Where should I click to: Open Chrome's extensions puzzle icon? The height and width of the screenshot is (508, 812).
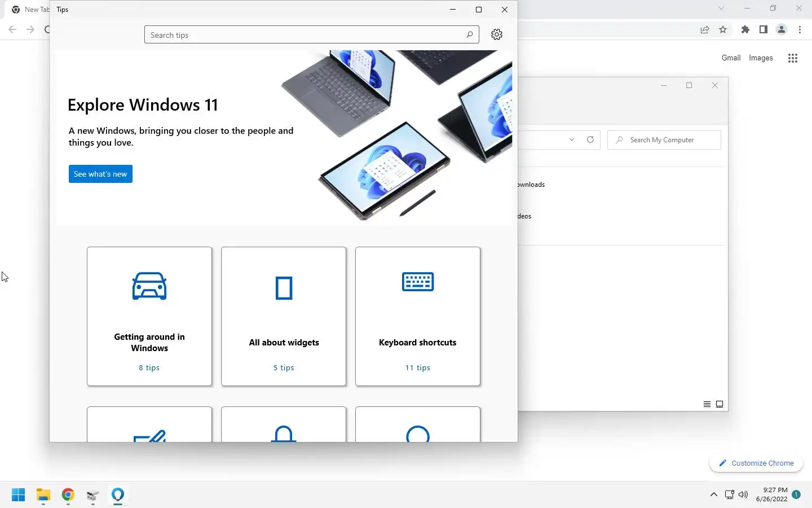click(x=745, y=30)
